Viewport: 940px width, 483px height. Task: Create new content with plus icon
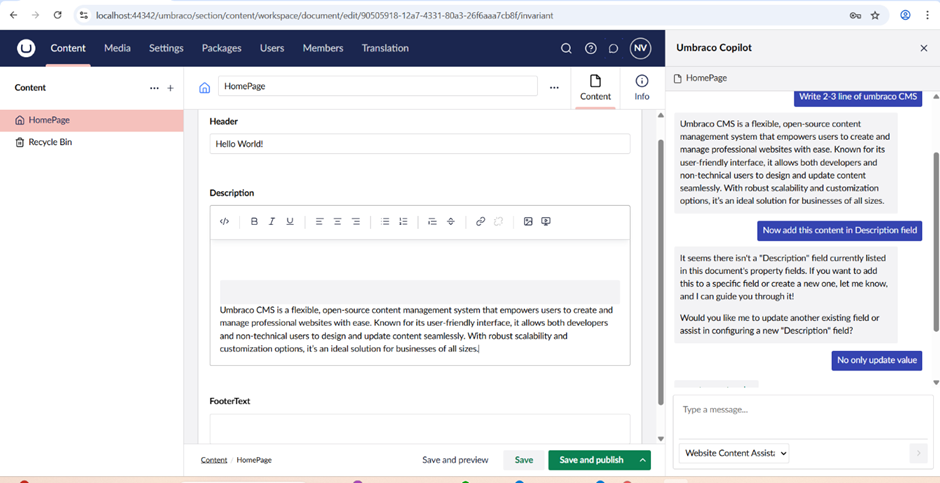tap(170, 88)
